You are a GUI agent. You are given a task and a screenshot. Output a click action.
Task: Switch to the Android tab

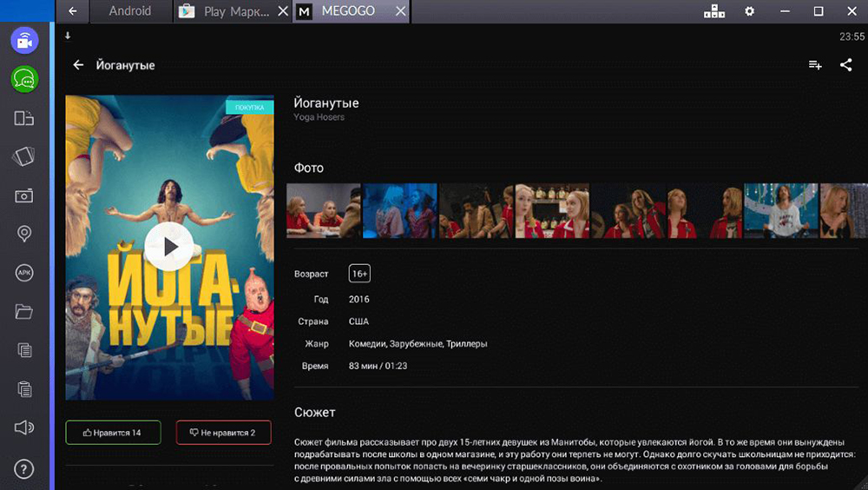(x=130, y=11)
